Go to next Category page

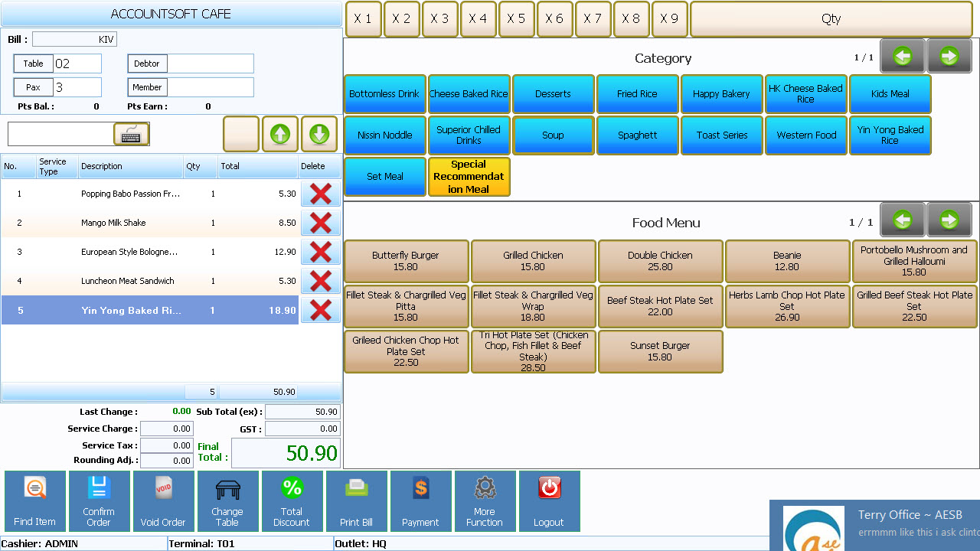(949, 57)
